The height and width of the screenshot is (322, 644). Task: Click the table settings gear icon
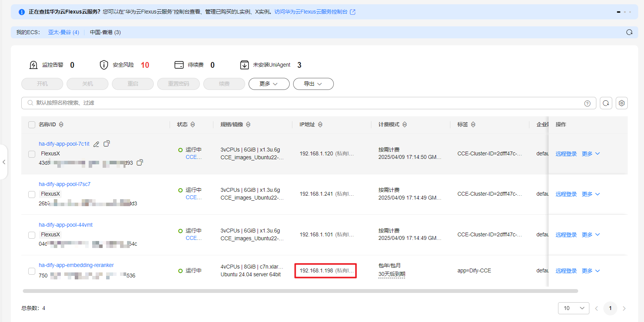(x=622, y=103)
